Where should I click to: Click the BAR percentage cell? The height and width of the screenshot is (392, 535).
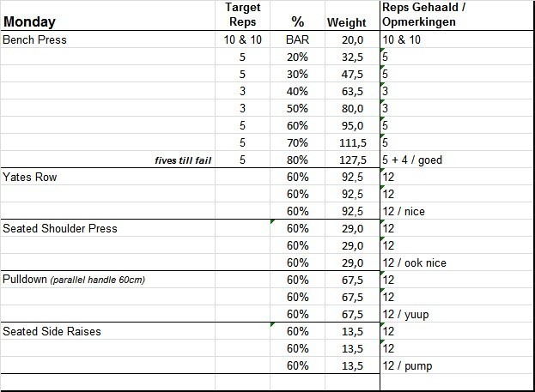coord(297,39)
